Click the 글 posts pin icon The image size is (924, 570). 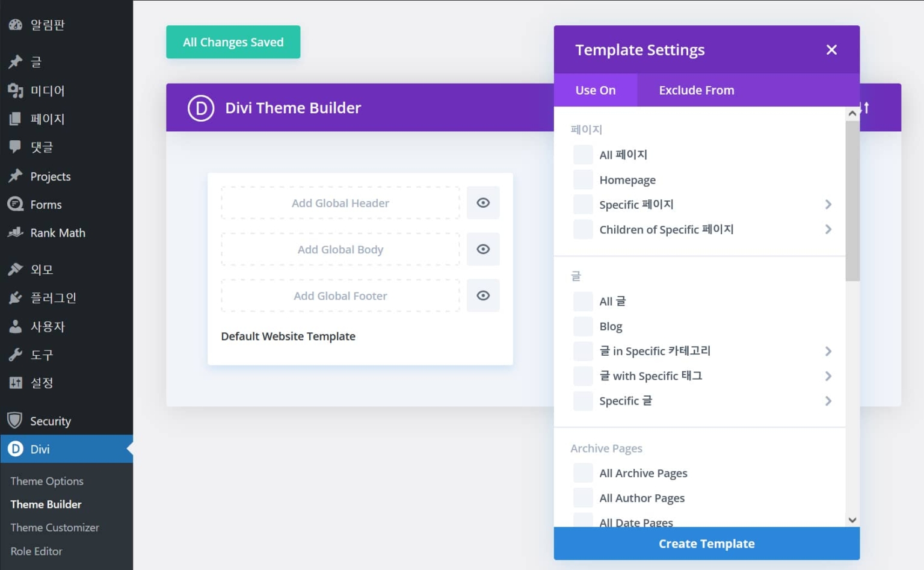tap(16, 61)
